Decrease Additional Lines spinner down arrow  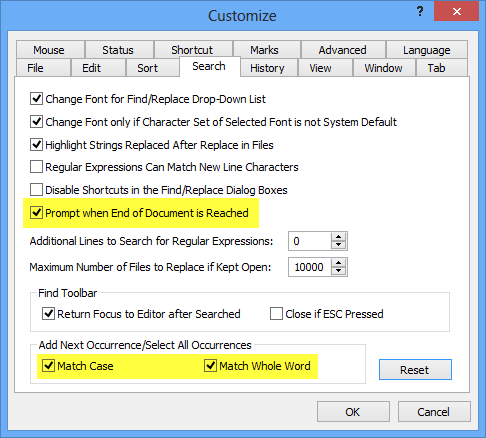pyautogui.click(x=339, y=245)
